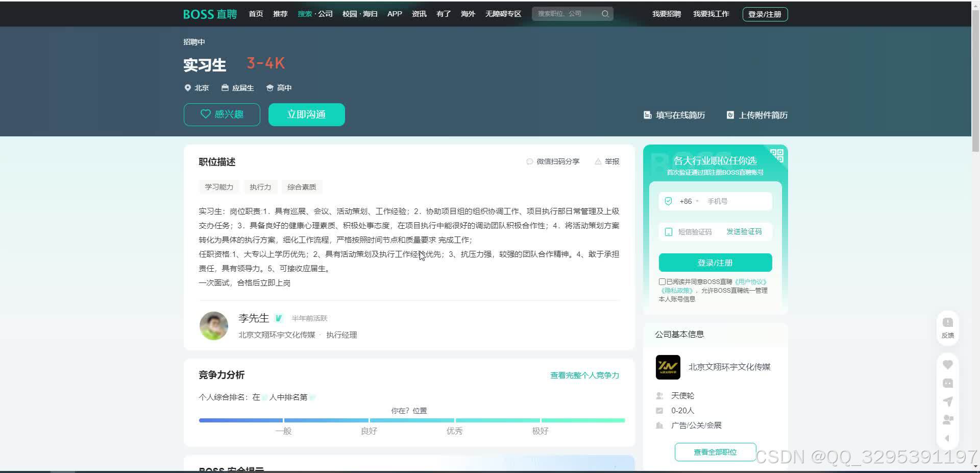Click the green 登录/注册 button on login card

[x=715, y=263]
